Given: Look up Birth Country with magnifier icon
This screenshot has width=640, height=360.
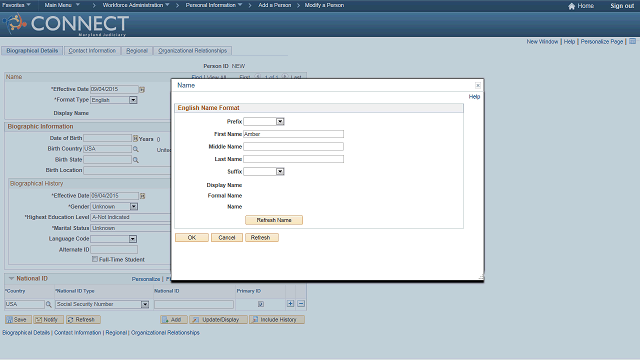Looking at the screenshot, I should tap(136, 149).
